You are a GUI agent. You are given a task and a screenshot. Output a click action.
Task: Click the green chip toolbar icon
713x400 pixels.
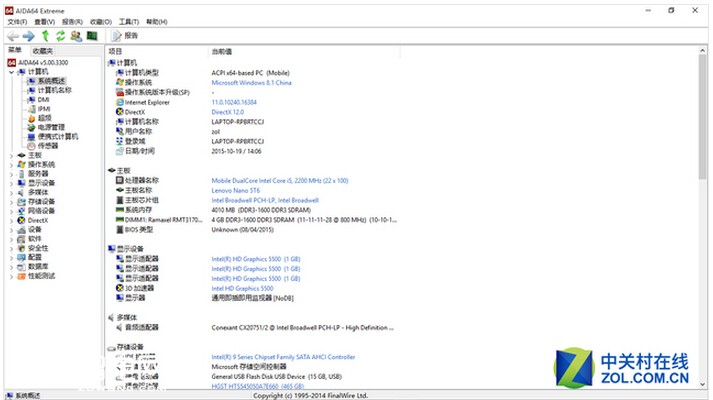92,36
